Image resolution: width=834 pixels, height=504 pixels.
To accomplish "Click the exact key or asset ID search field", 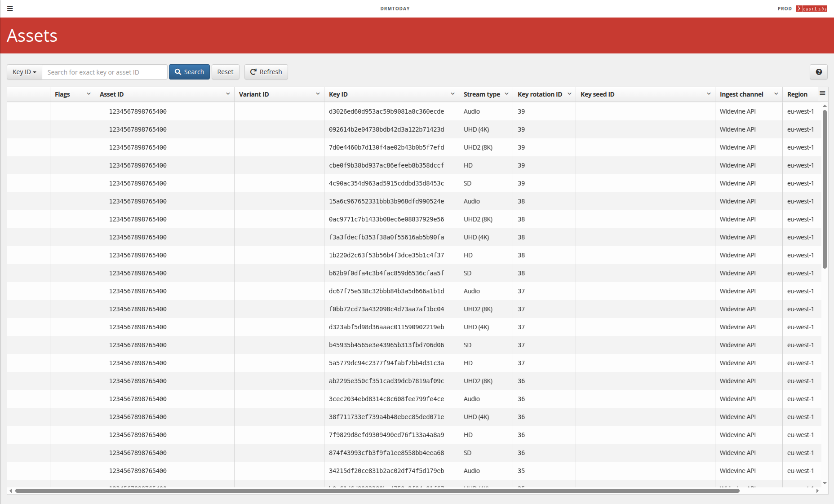I will pos(104,72).
